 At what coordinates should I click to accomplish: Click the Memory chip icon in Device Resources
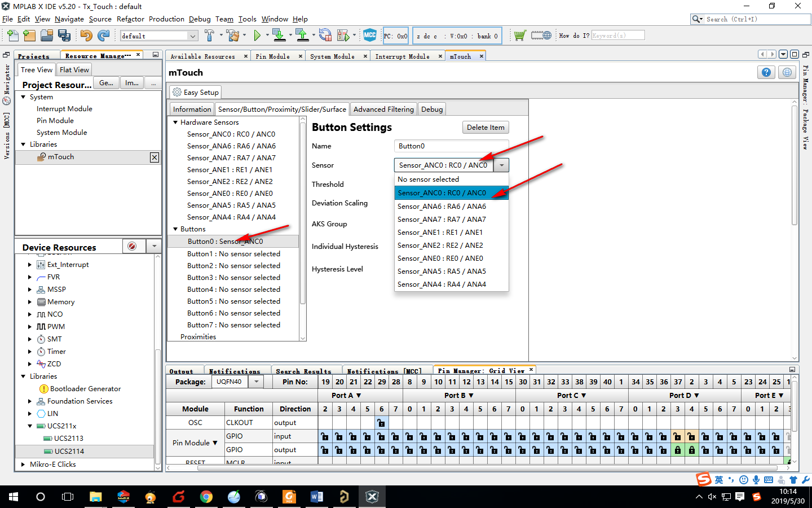[x=41, y=302]
